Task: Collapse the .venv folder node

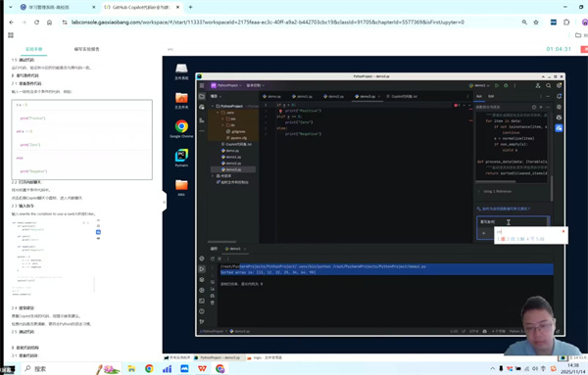Action: pyautogui.click(x=218, y=113)
